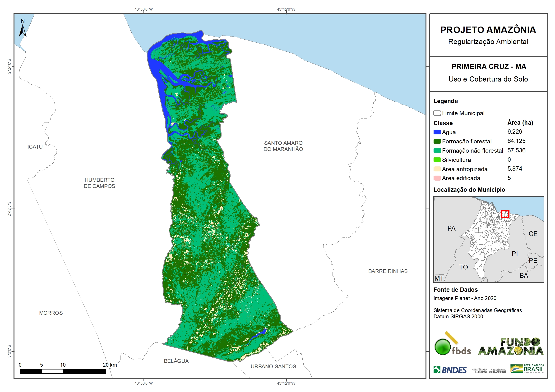
Task: Click the fbds green sphere logo
Action: coord(442,347)
